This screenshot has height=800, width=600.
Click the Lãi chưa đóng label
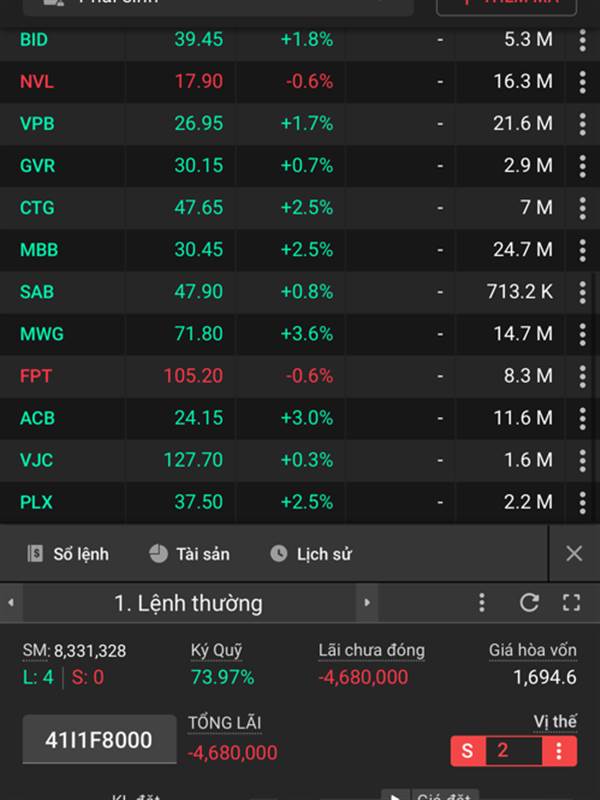click(x=371, y=651)
